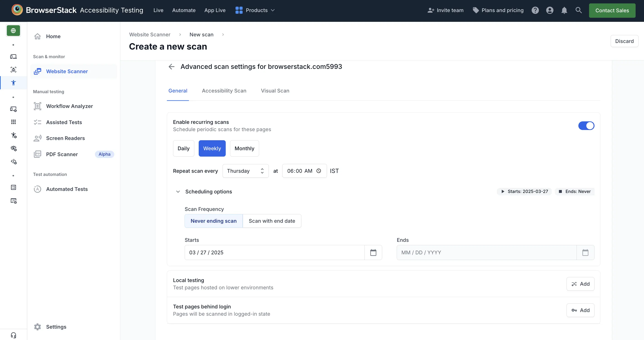Open the Thursday day dropdown
The height and width of the screenshot is (340, 644).
245,171
